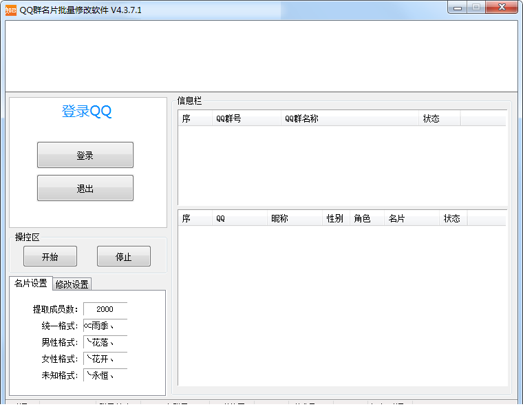Viewport: 523px width, 420px height.
Task: Open the 修改设置 tab
Action: click(x=72, y=284)
